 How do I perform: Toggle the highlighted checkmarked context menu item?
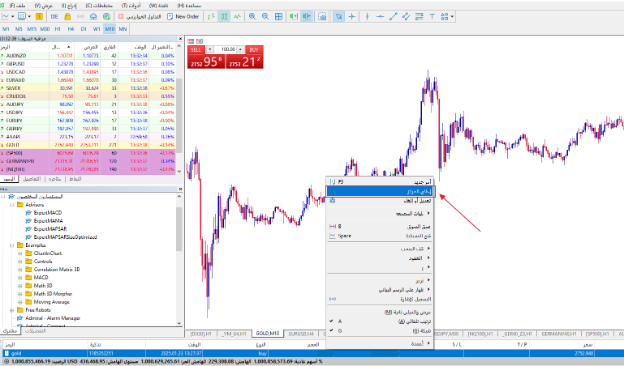(380, 191)
